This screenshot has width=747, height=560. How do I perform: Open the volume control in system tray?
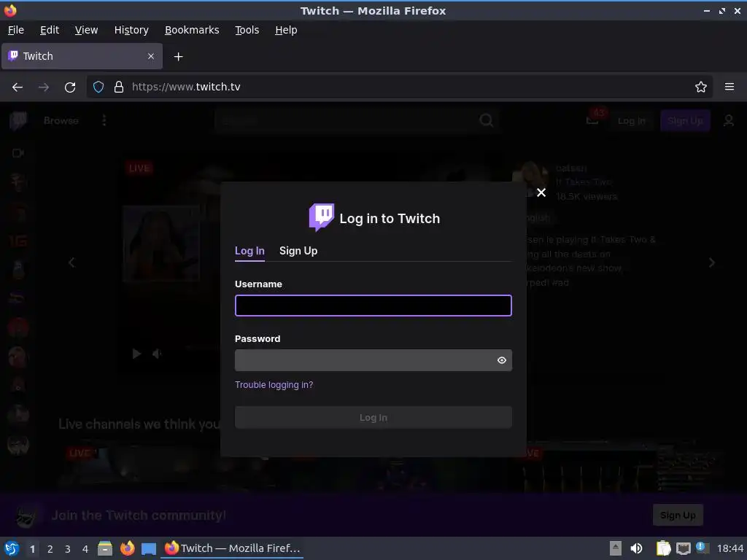coord(636,548)
